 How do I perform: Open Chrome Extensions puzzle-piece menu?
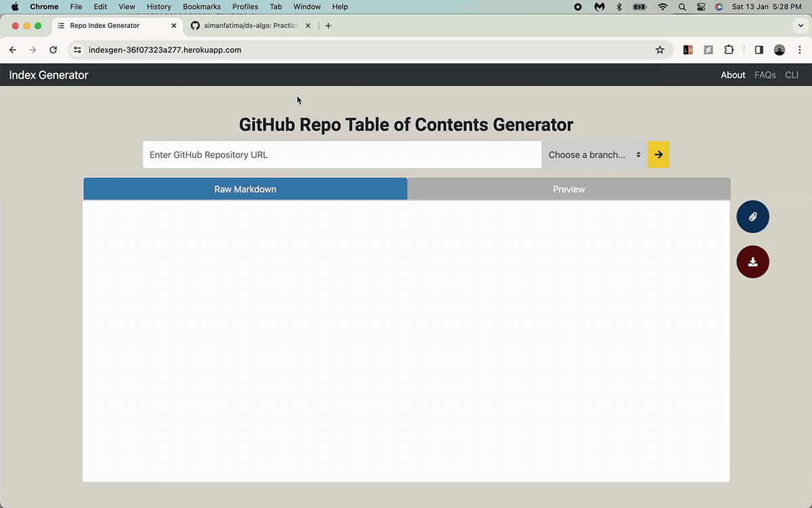coord(729,49)
